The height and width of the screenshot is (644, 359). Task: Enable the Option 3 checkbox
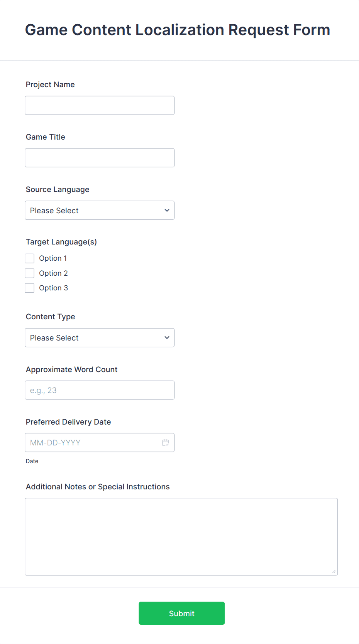[30, 288]
